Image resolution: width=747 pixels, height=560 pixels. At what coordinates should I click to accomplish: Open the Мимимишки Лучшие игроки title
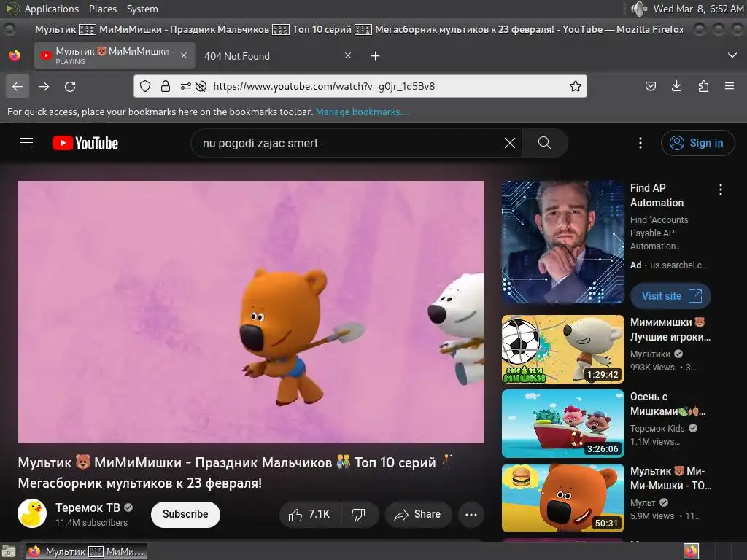(670, 330)
